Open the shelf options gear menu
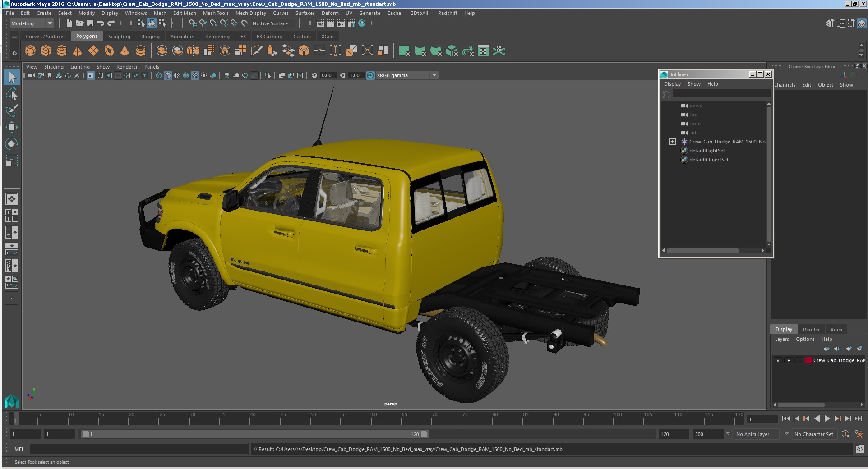Screen dimensions: 868x469 [14, 53]
